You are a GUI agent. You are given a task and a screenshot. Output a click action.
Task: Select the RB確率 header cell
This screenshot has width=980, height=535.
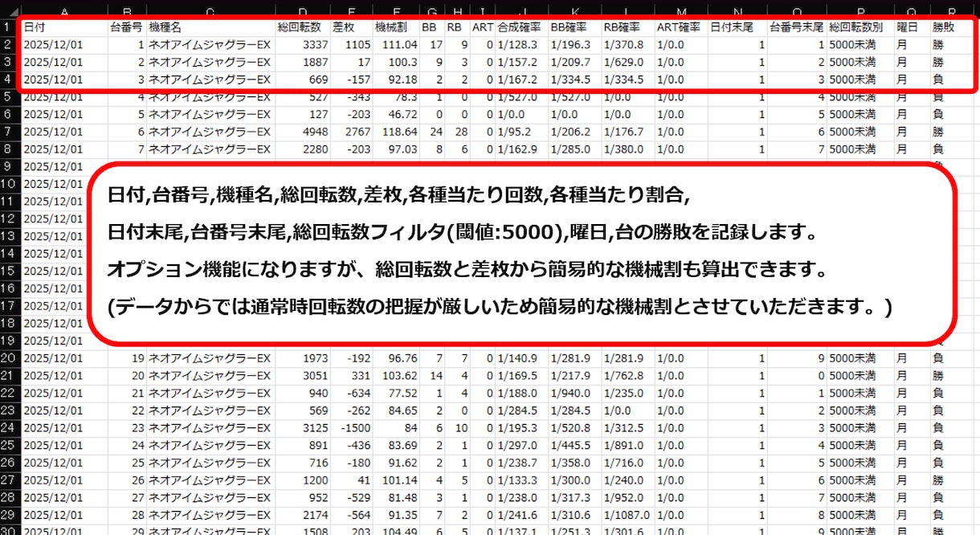click(x=627, y=27)
